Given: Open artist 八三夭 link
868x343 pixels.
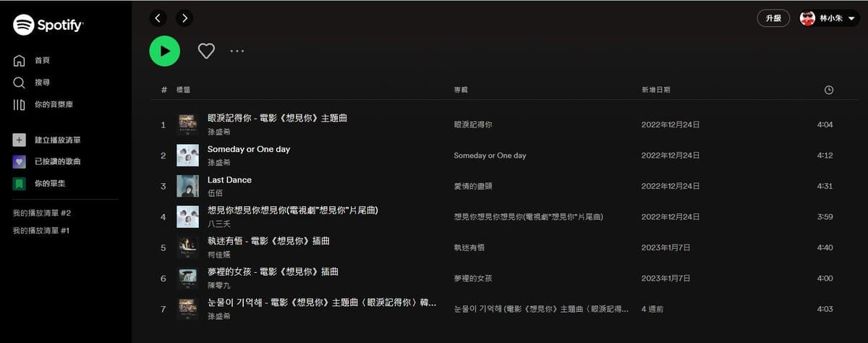Looking at the screenshot, I should tap(218, 224).
